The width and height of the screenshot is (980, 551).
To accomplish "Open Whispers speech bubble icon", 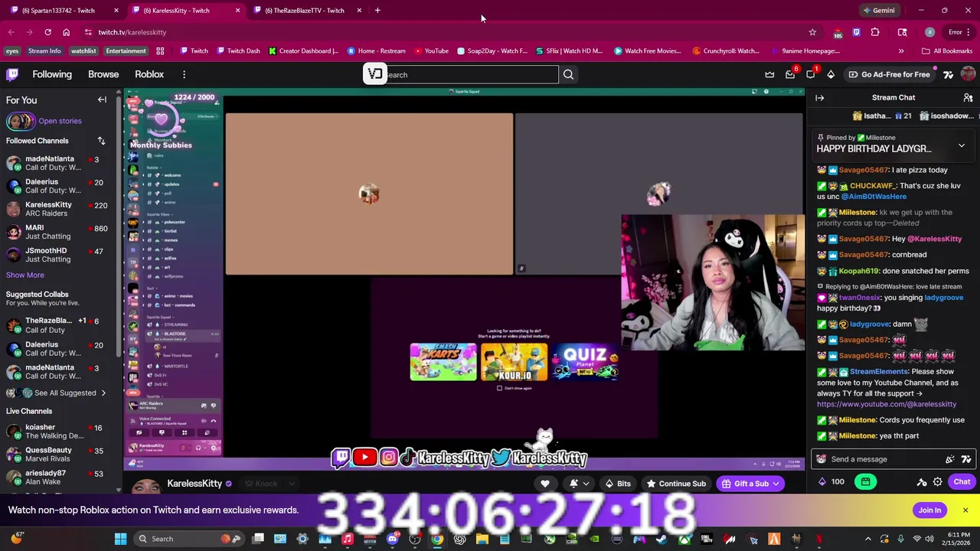I will click(810, 74).
